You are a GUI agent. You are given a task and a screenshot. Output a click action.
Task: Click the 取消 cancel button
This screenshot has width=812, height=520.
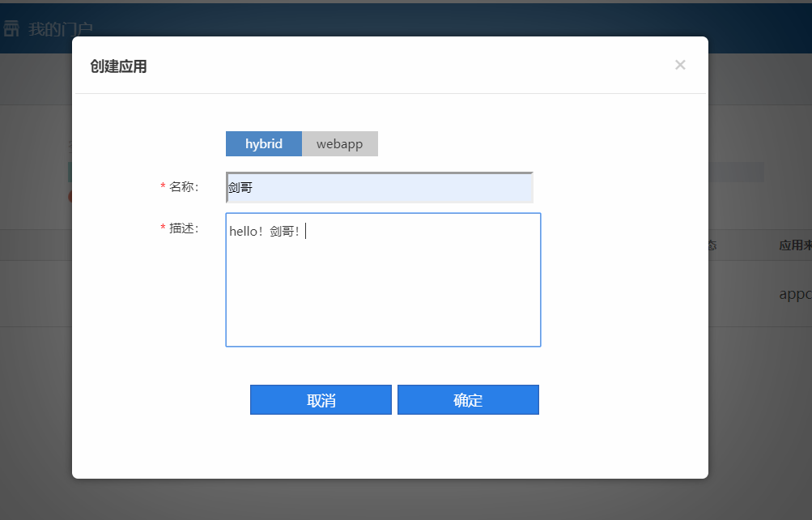[x=321, y=400]
